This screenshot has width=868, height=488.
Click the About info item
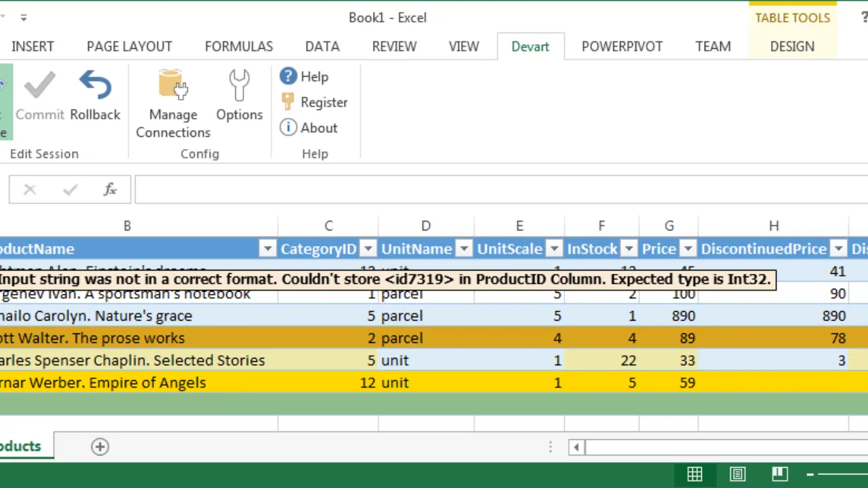[309, 127]
